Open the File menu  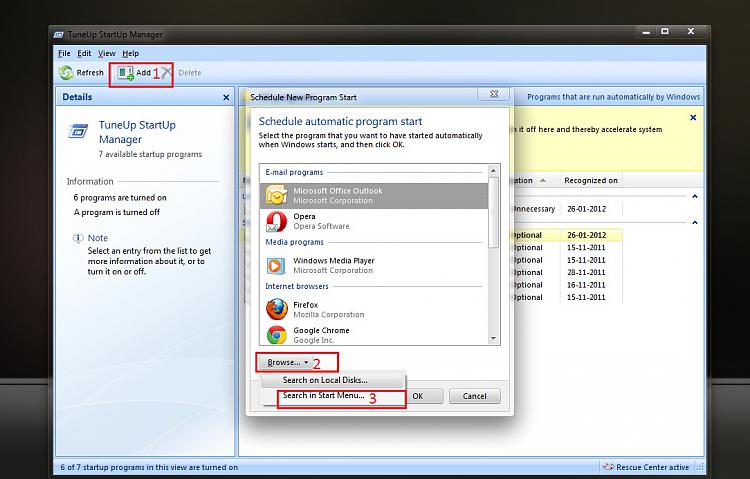point(64,54)
